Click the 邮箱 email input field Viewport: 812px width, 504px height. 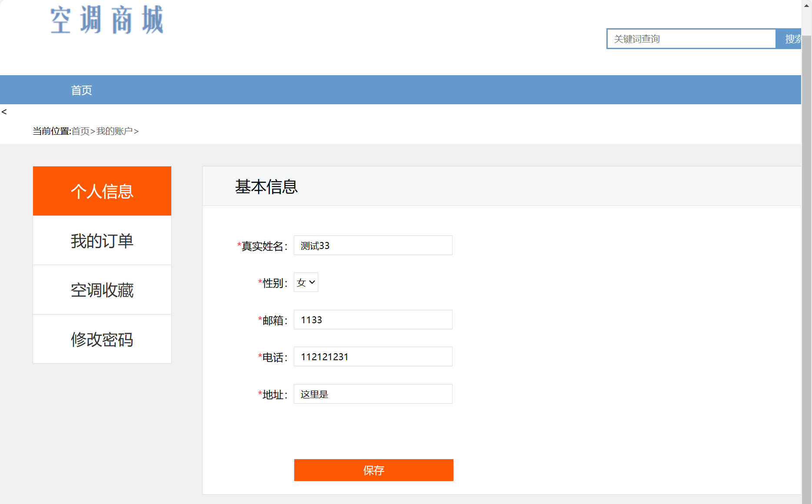click(373, 319)
